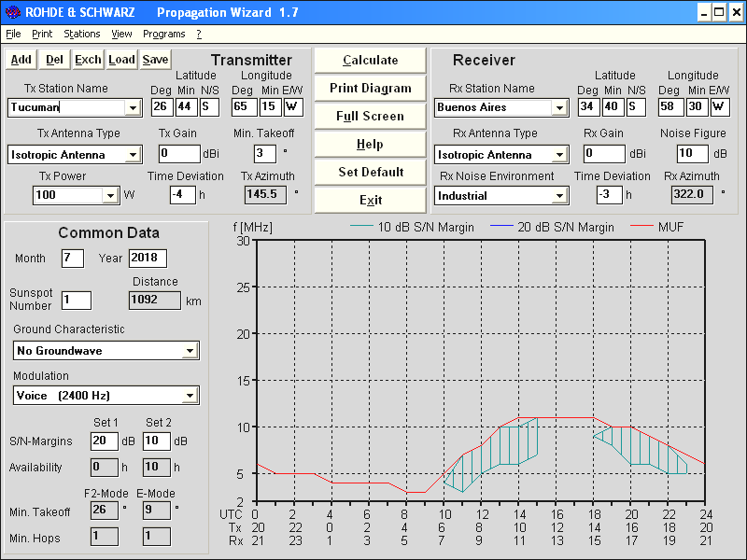The height and width of the screenshot is (560, 747).
Task: Click the Rx longitude E/W field
Action: (720, 107)
